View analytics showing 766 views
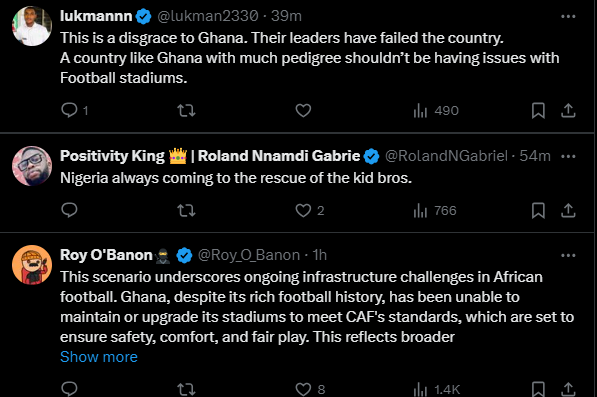 [x=435, y=210]
